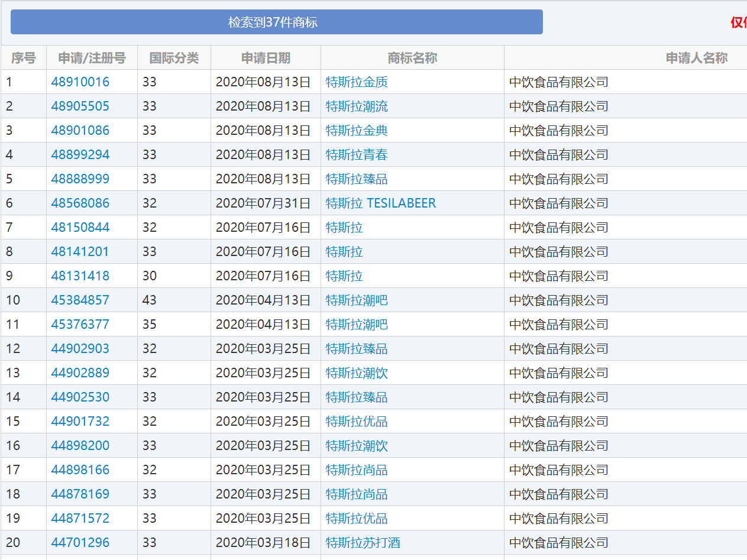Click class 43 in the 45384857 row

click(150, 300)
